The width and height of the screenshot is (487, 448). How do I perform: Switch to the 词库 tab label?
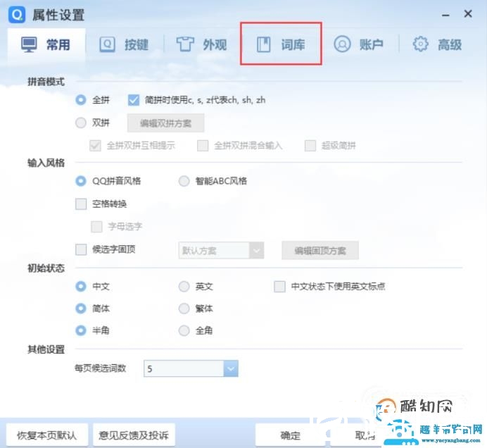293,45
